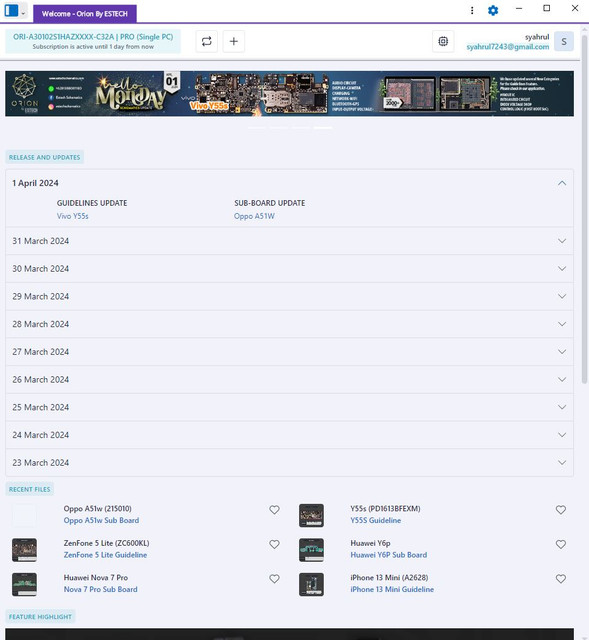Screen dimensions: 589x640
Task: Expand the 24 March 2024 updates
Action: coord(289,435)
